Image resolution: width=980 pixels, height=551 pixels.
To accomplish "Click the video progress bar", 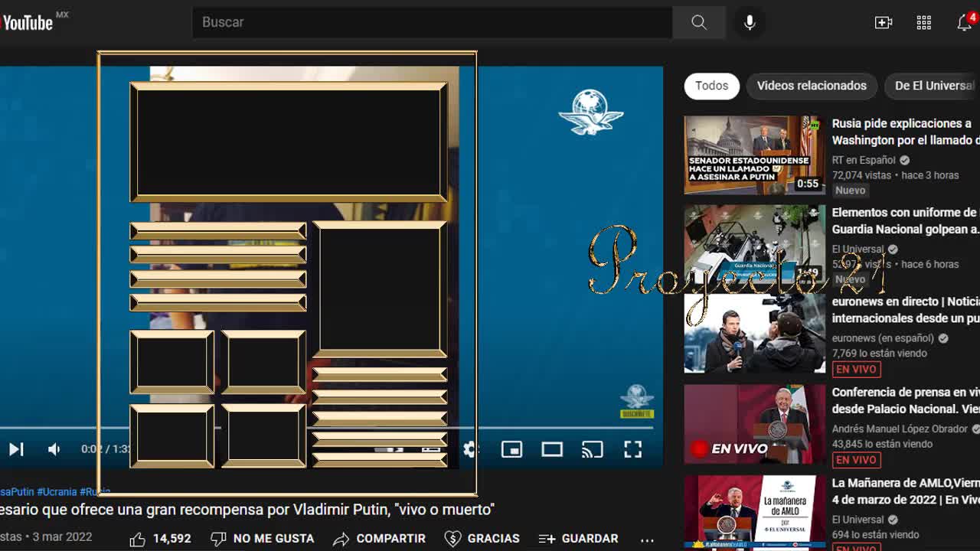I will click(x=332, y=428).
